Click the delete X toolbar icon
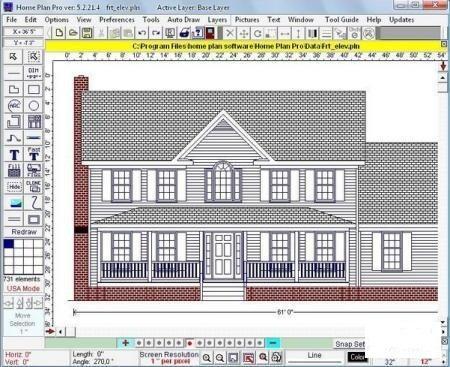 (x=230, y=33)
